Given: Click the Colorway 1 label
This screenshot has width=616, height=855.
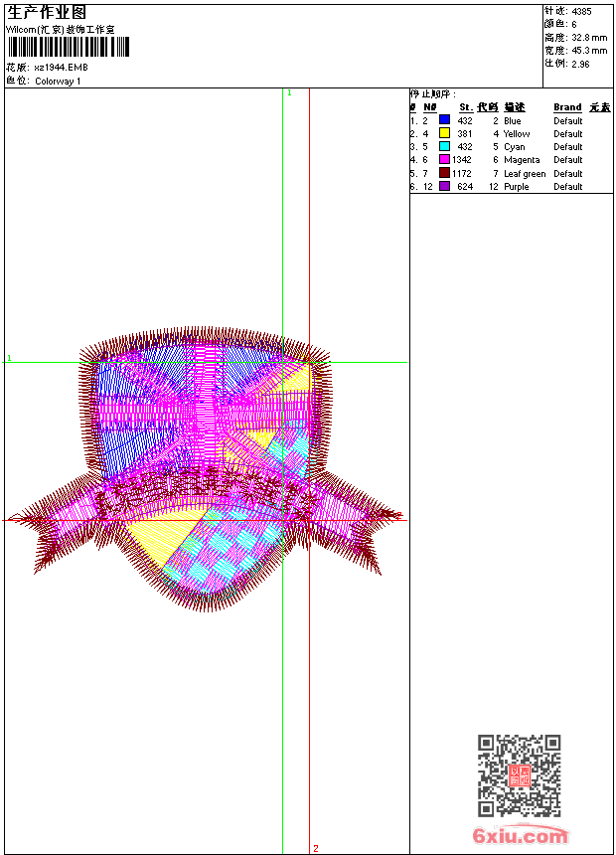Looking at the screenshot, I should click(58, 82).
